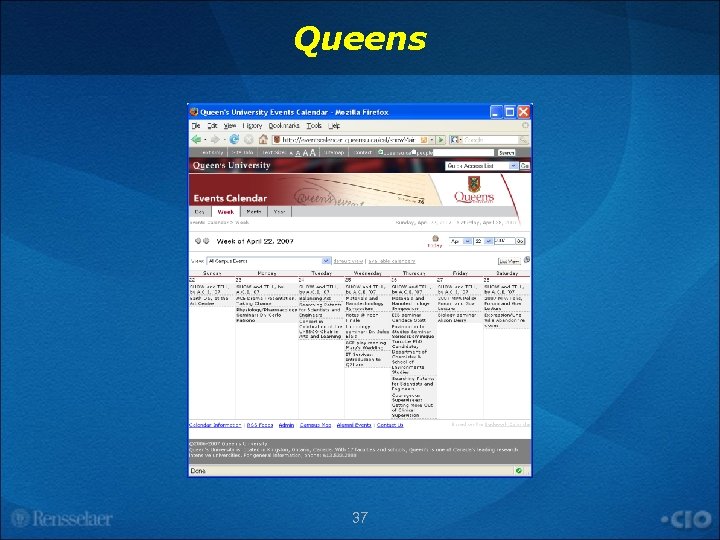Click the site search text field
The image size is (720, 540).
coord(463,152)
